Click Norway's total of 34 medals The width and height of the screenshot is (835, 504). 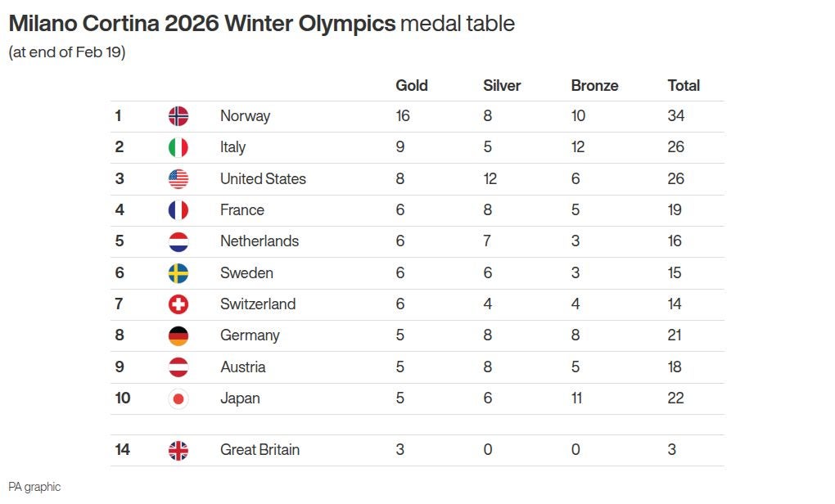tap(676, 116)
